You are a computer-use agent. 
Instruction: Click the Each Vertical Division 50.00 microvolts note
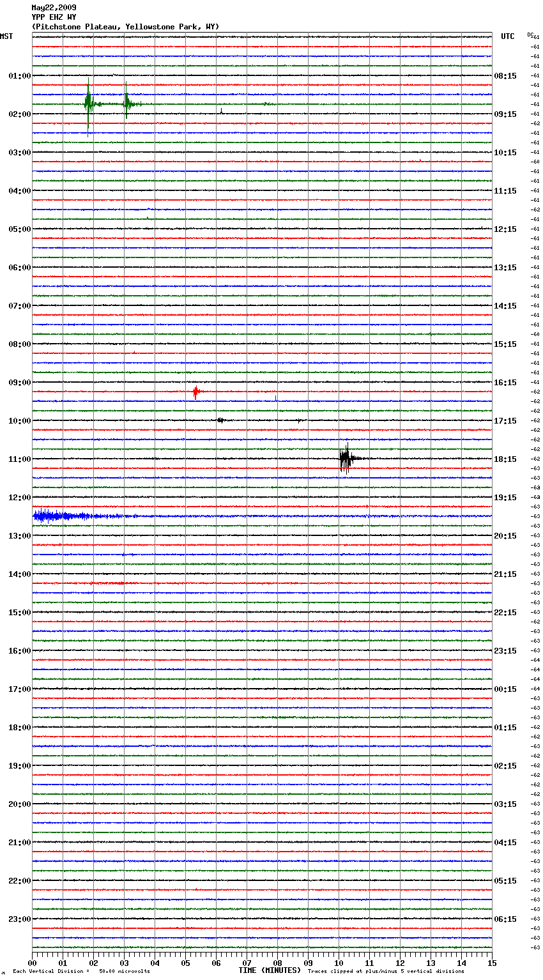click(x=81, y=971)
